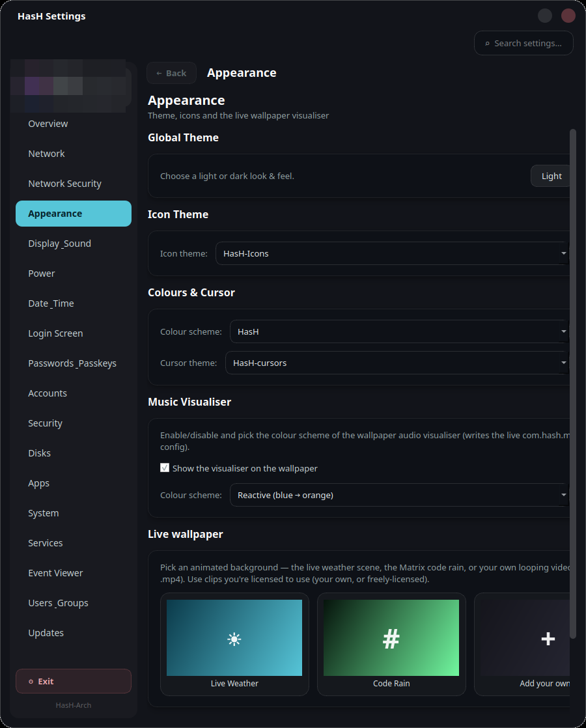Click the 'Code Rain' caption text
Screen dimensions: 586x728
tap(391, 684)
